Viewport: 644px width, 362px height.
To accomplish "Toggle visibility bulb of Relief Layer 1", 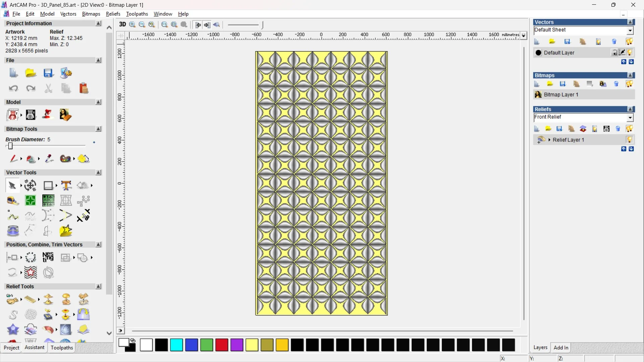I will (x=630, y=140).
